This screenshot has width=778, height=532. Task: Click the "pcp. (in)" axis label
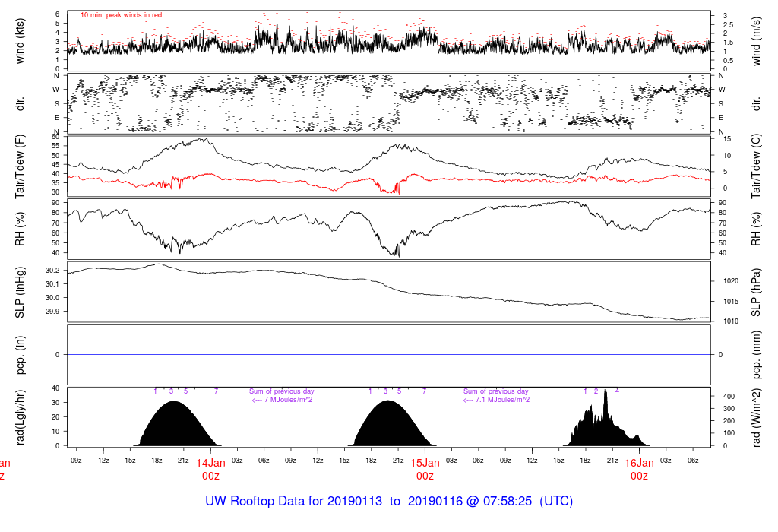pos(20,355)
